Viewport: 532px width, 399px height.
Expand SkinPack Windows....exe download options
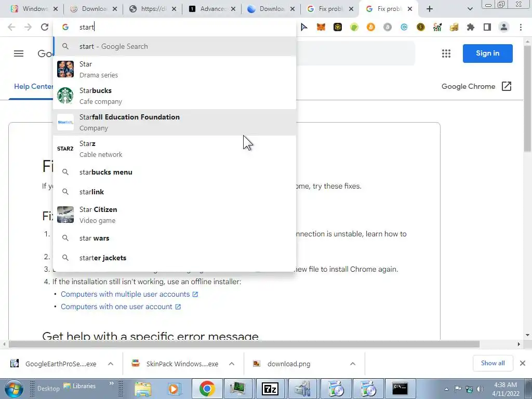(232, 364)
